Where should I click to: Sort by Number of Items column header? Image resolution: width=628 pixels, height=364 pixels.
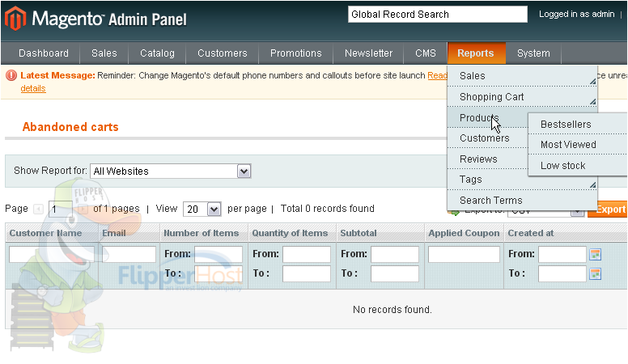tap(201, 233)
